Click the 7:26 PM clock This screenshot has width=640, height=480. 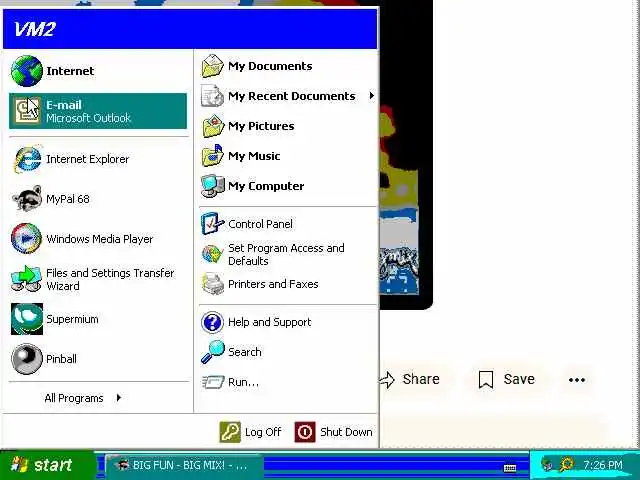point(603,465)
